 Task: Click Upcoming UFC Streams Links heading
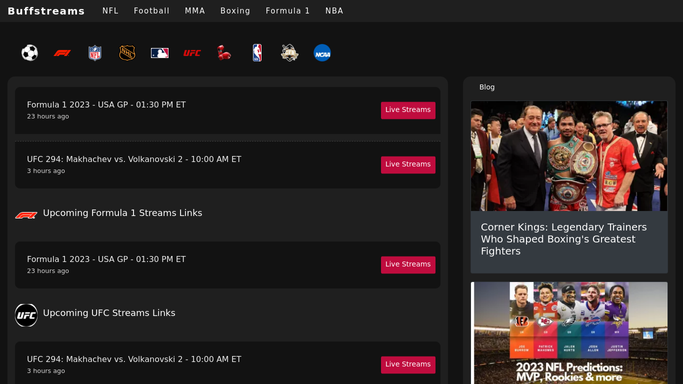point(109,313)
